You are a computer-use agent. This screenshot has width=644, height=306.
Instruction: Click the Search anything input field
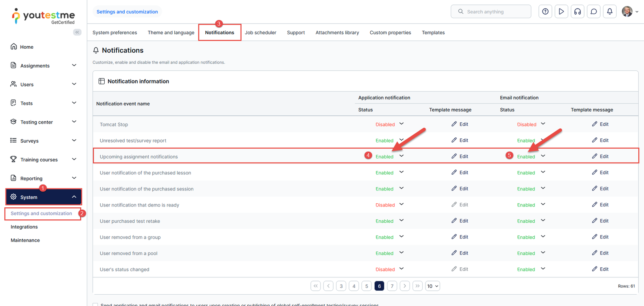click(491, 12)
